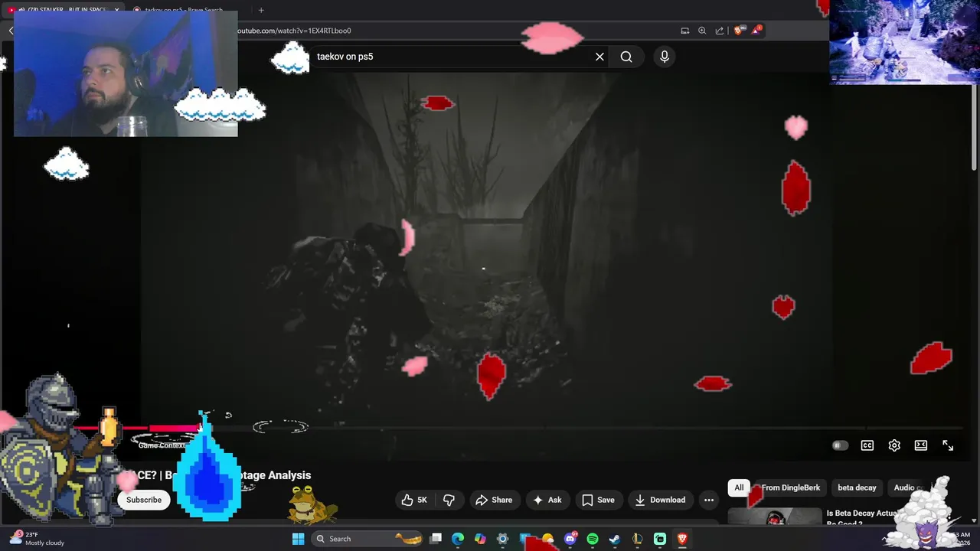Open Steam from the taskbar

click(x=615, y=539)
